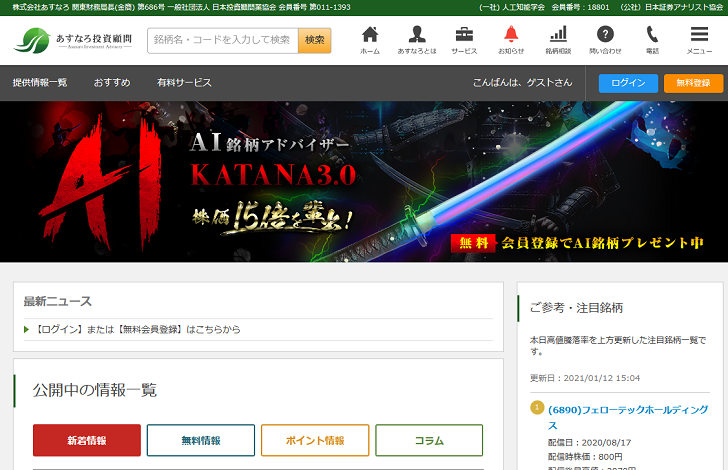
Task: Click the こんばんは、ゲストさん greeting text
Action: click(x=523, y=83)
